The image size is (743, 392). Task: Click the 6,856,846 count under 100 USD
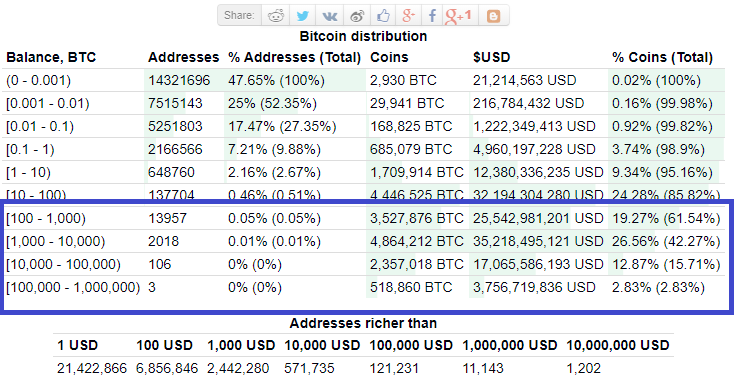tap(167, 369)
